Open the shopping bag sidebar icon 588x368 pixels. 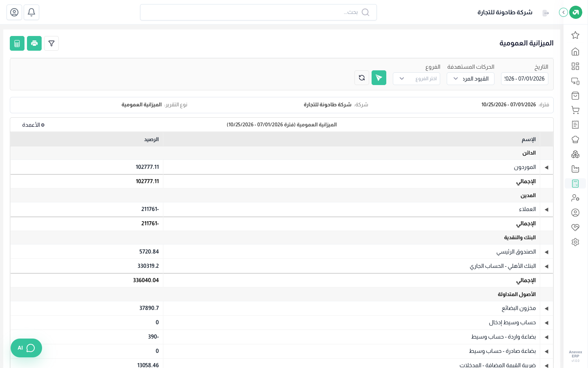tap(575, 96)
